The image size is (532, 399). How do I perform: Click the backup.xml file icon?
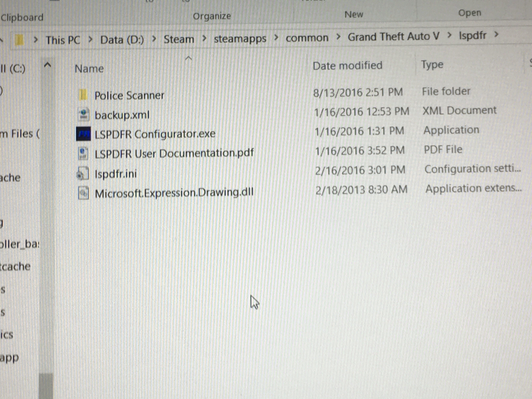tap(84, 115)
